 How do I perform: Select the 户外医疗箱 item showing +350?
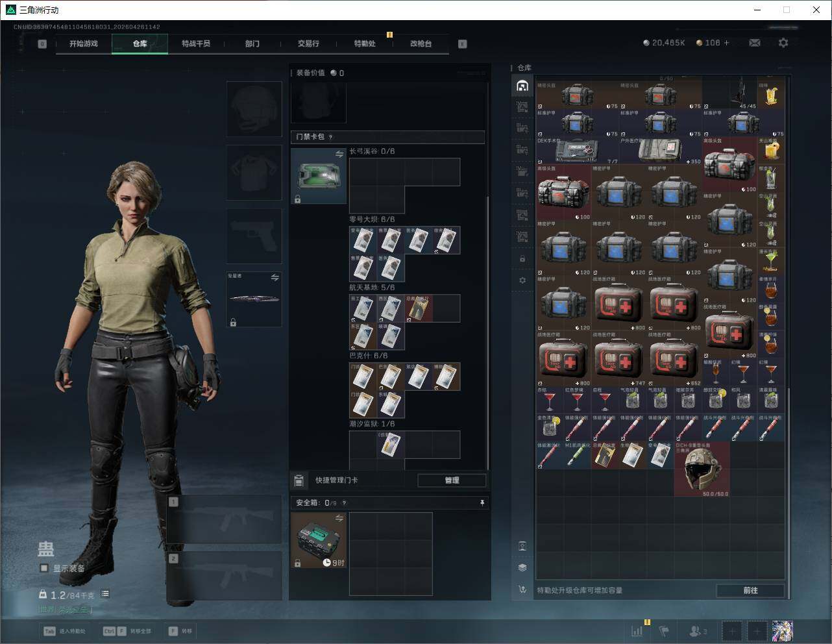pos(661,151)
